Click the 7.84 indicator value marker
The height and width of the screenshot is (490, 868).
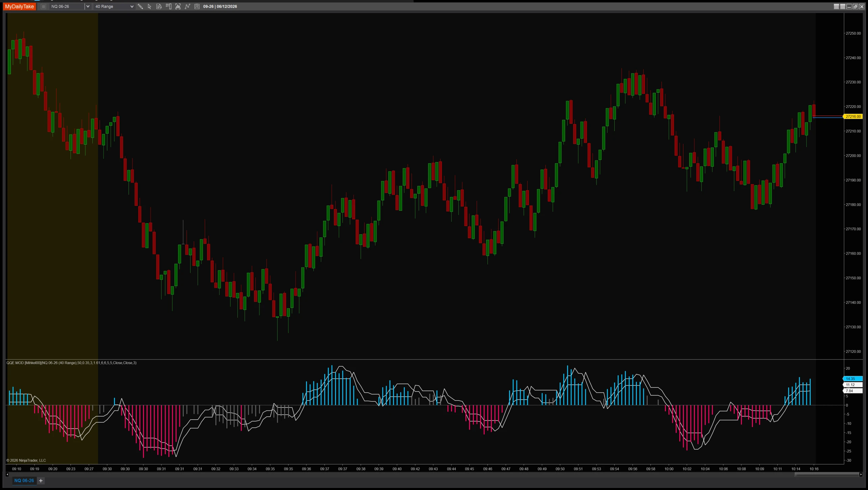point(852,391)
